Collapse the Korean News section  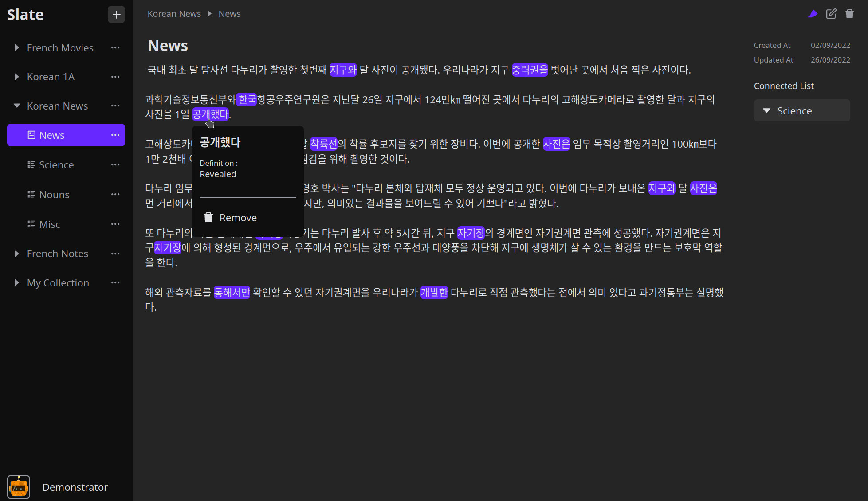tap(16, 106)
